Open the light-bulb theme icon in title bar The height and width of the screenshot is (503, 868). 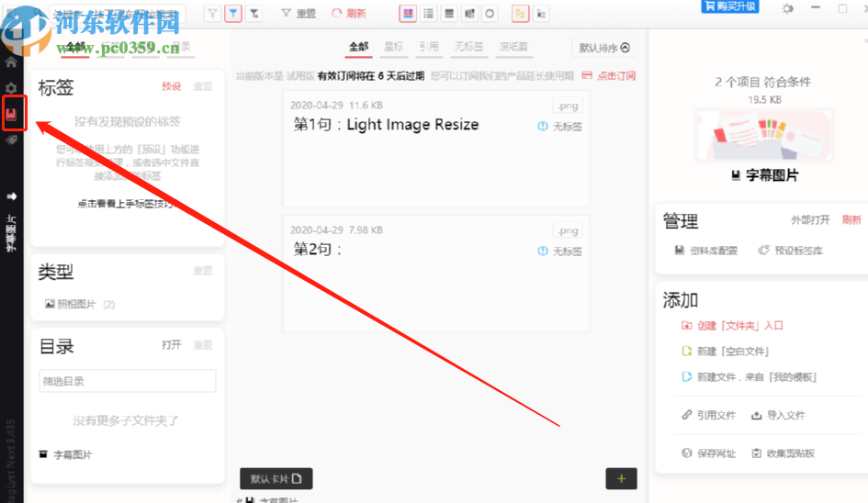[x=787, y=8]
